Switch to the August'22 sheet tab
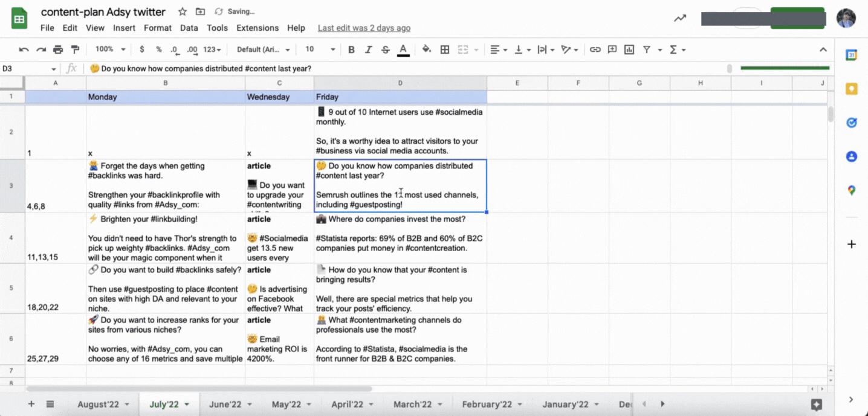 tap(103, 404)
